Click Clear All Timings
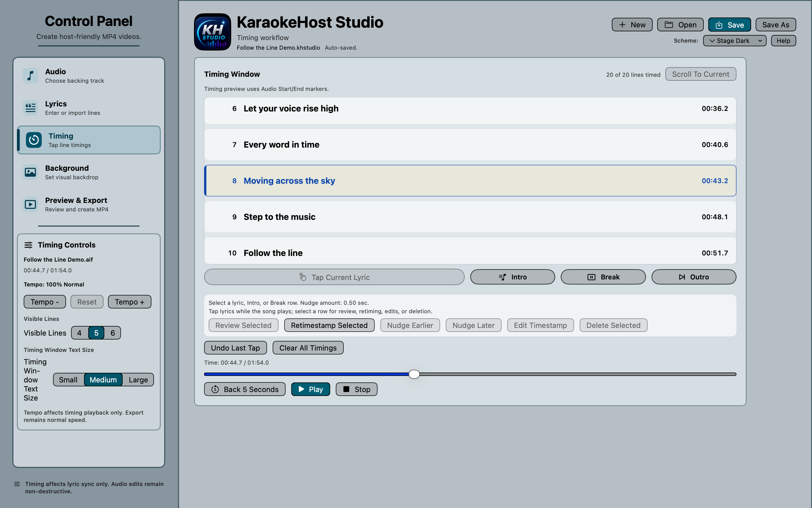Image resolution: width=812 pixels, height=508 pixels. [308, 348]
